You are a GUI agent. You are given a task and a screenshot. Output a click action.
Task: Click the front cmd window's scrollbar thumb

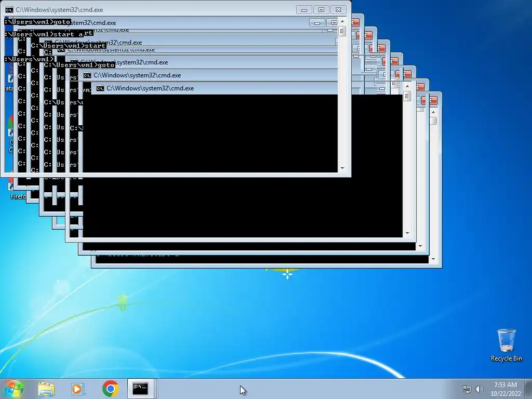tap(342, 31)
